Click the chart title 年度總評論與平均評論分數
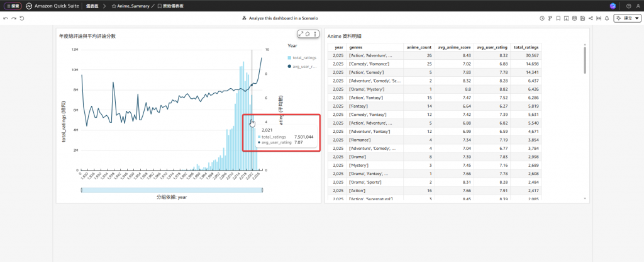Image resolution: width=644 pixels, height=262 pixels. click(87, 36)
